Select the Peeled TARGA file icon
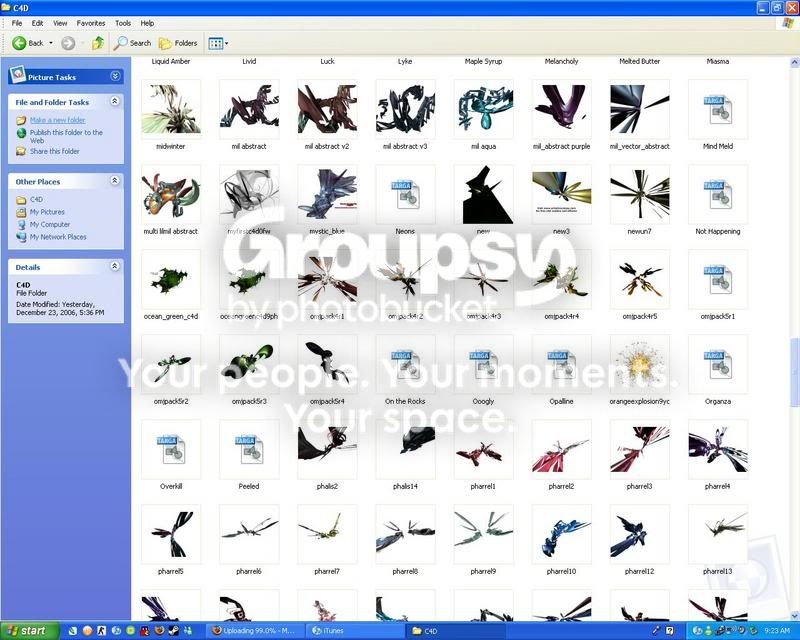Image resolution: width=800 pixels, height=640 pixels. pyautogui.click(x=249, y=449)
